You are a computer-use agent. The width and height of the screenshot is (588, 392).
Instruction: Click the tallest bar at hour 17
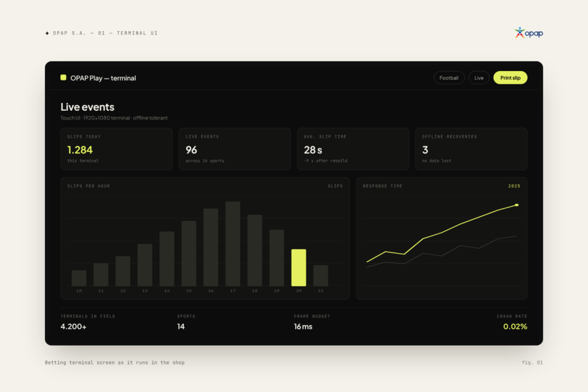[x=233, y=244]
